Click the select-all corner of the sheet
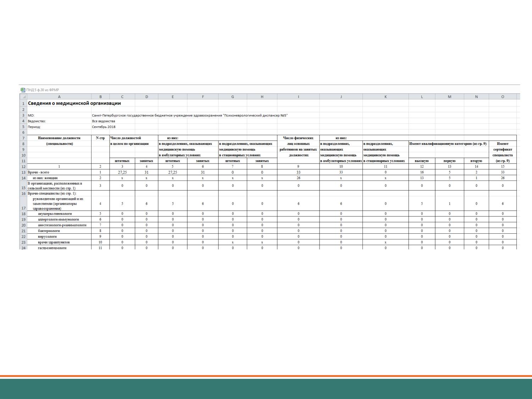The width and height of the screenshot is (532, 399). (x=23, y=96)
